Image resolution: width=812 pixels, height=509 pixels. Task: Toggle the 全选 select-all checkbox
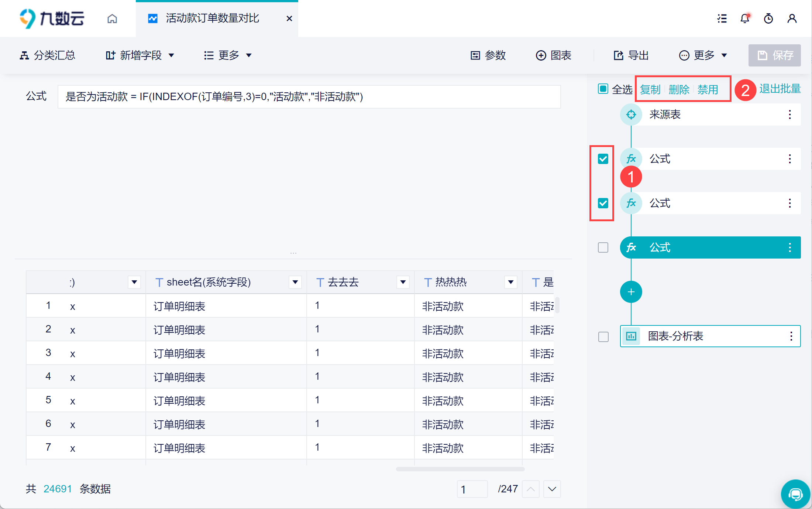click(603, 89)
